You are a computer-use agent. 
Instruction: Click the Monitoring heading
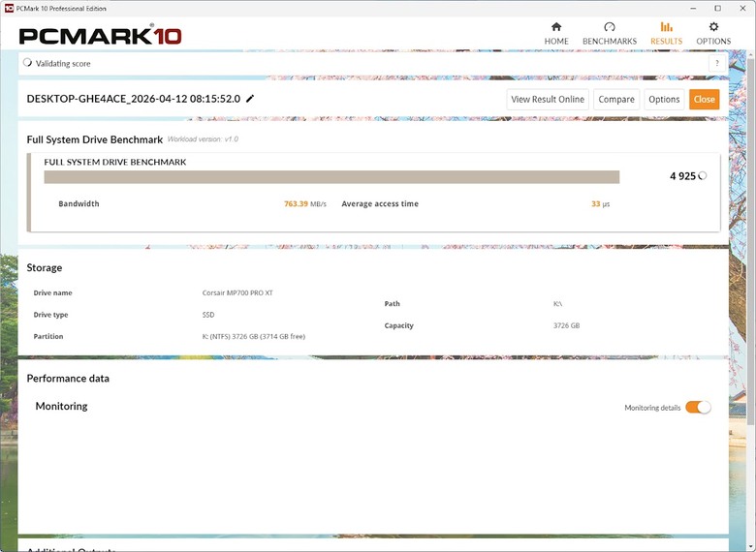(61, 406)
